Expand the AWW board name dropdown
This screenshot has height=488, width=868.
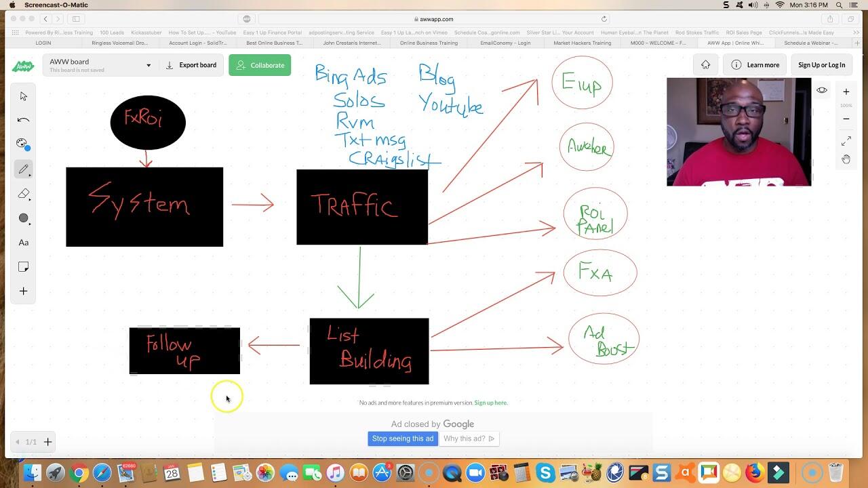pos(149,66)
